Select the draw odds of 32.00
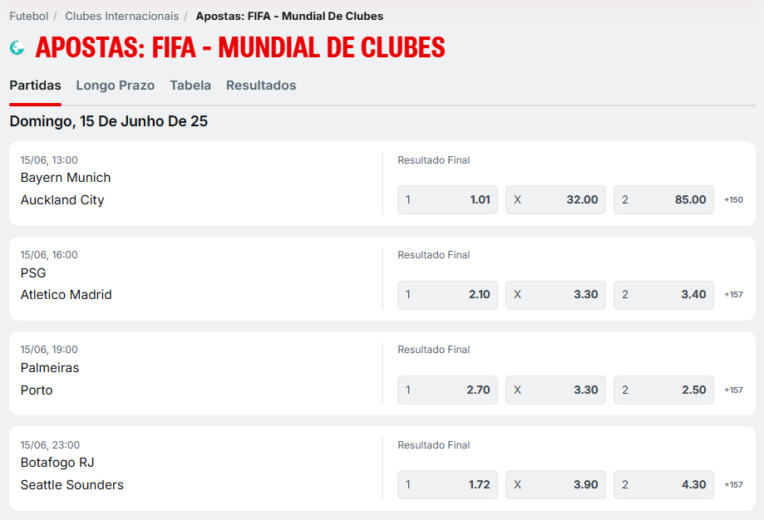 555,199
